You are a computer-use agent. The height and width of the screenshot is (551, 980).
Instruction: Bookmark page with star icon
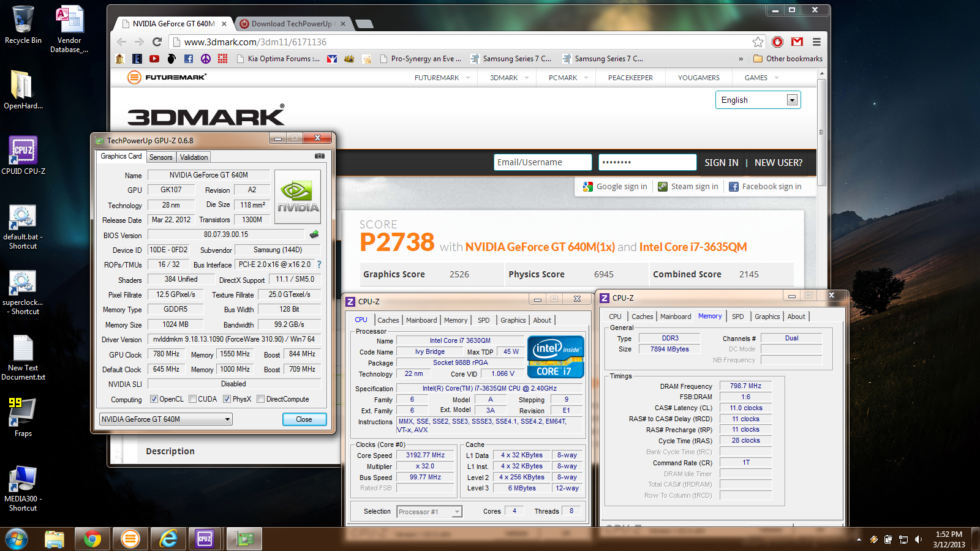click(x=758, y=42)
